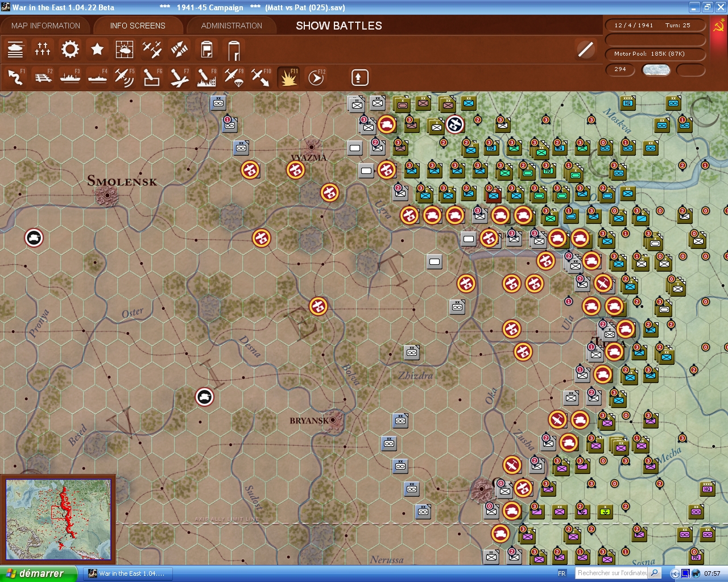Focus the Rechercher sur l'ordinateur search field
Screen dimensions: 728x582
click(612, 573)
